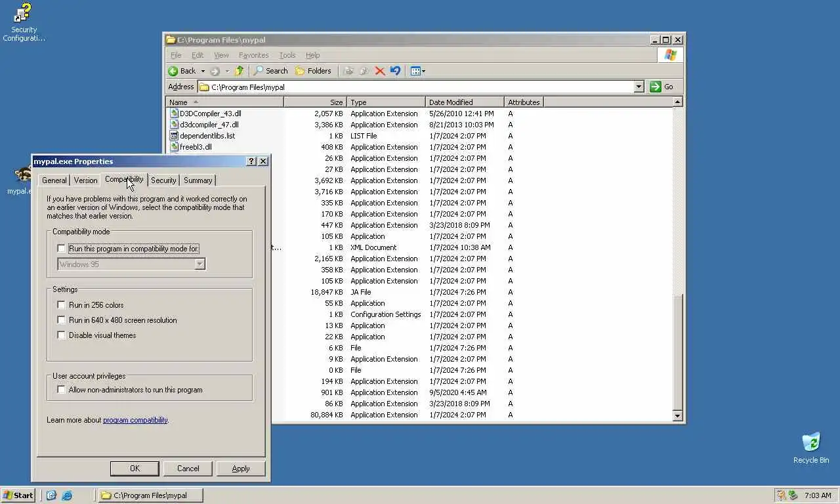The width and height of the screenshot is (840, 504).
Task: Open the Help menu in Explorer
Action: pos(312,55)
